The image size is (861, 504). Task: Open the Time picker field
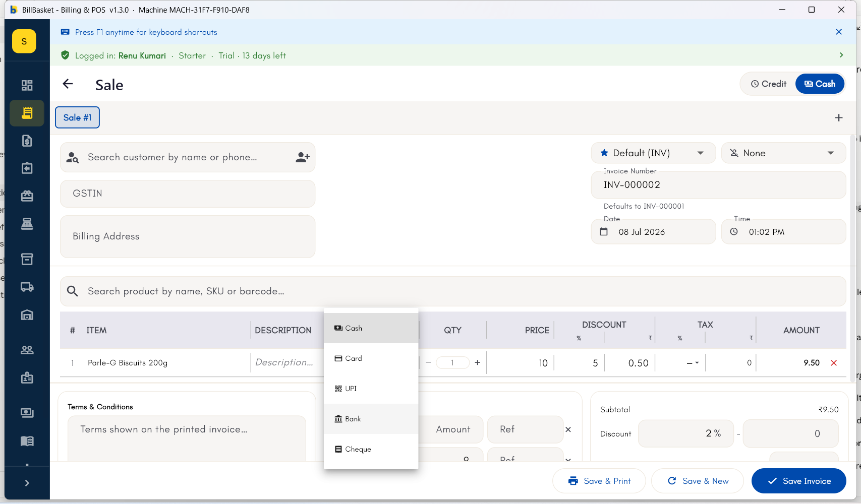(x=783, y=232)
